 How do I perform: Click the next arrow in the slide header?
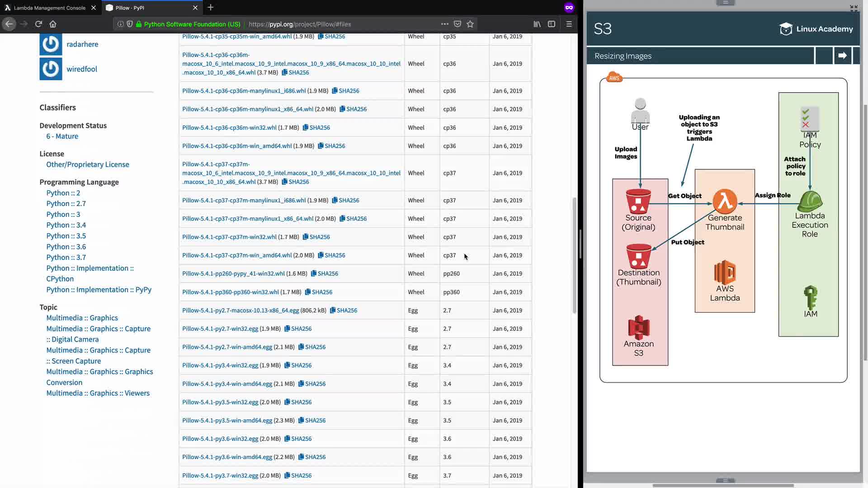tap(842, 56)
